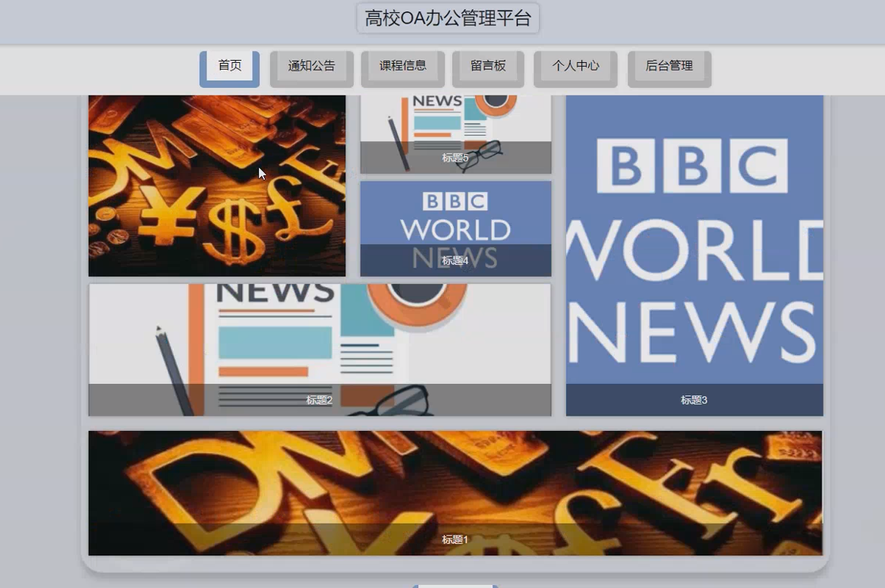
Task: Open the 标题1 wide banner card
Action: [x=455, y=493]
